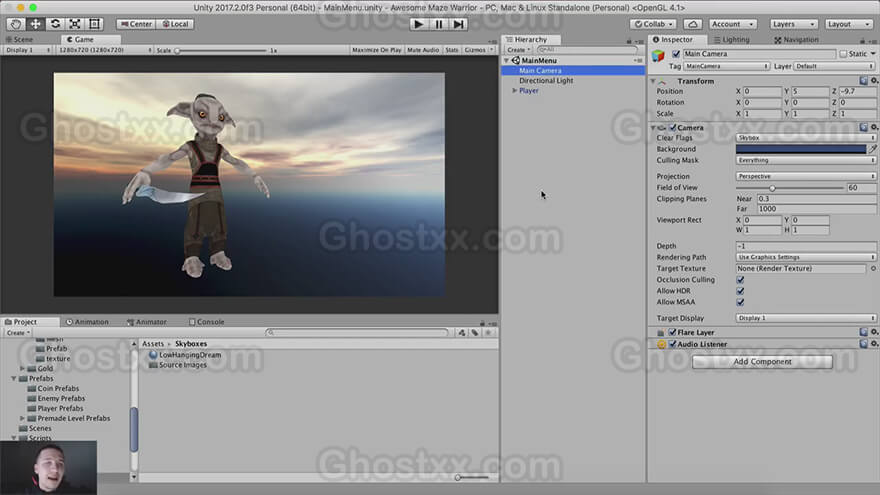Toggle Occlusion Culling checkbox

point(740,279)
